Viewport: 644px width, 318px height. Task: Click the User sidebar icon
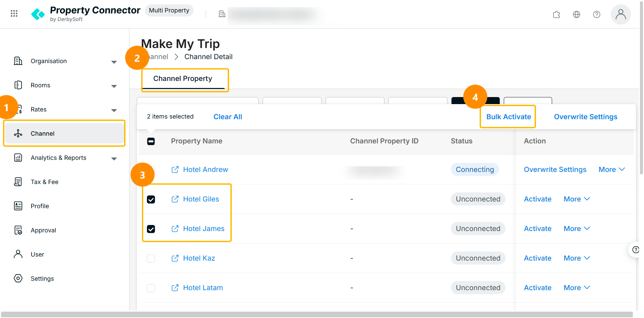18,254
